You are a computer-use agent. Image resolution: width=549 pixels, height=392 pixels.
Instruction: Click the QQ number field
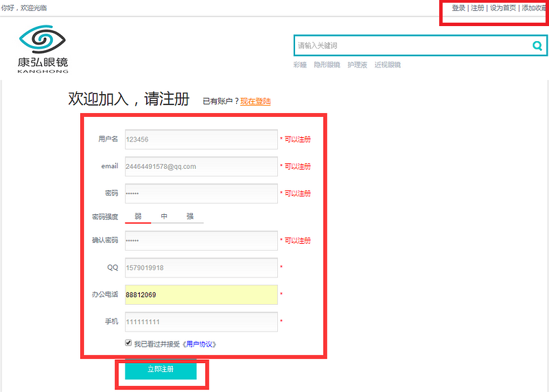point(200,268)
